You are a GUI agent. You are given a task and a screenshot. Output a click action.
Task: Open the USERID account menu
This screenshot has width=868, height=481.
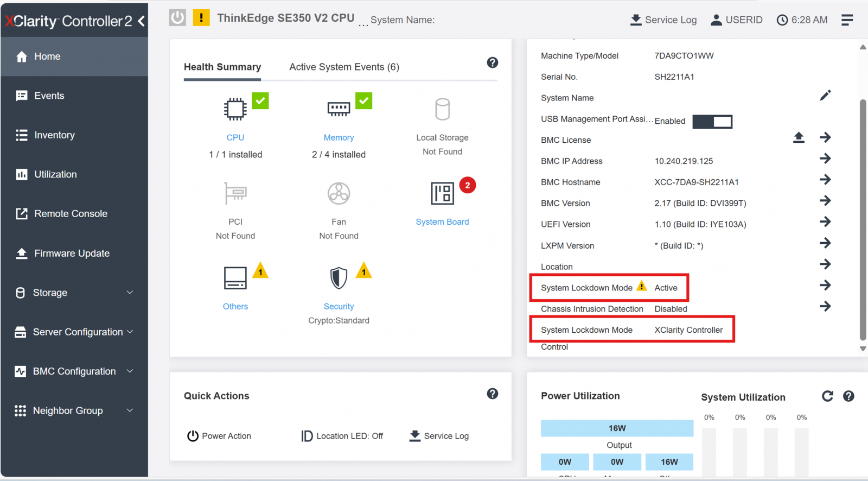click(x=736, y=20)
